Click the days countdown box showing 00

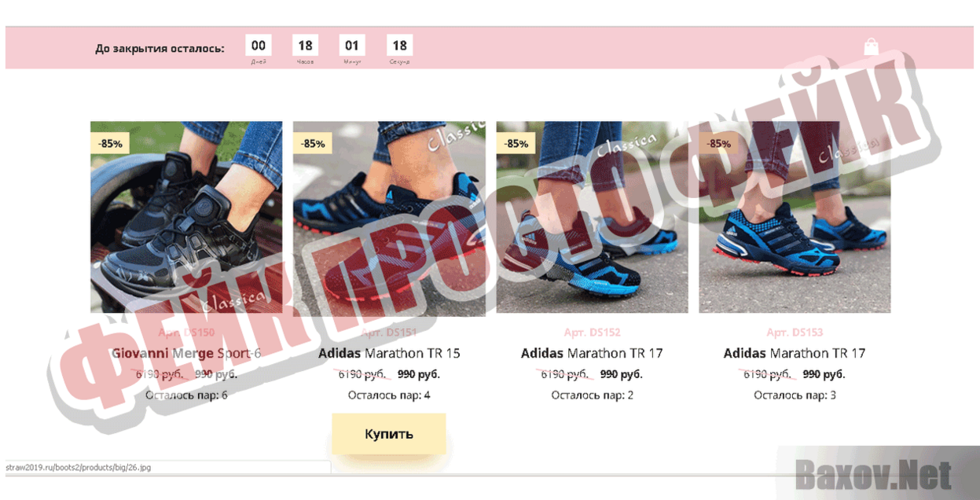point(259,46)
